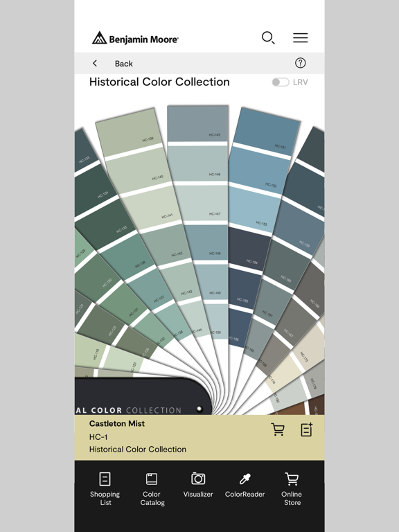The image size is (399, 532).
Task: Select dark swatch HC-154
Action: pos(249,248)
